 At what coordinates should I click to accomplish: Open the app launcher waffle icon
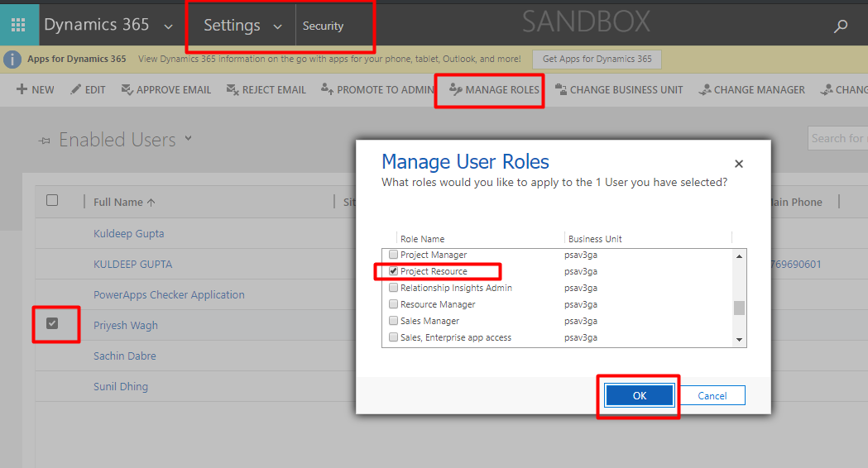click(x=18, y=26)
